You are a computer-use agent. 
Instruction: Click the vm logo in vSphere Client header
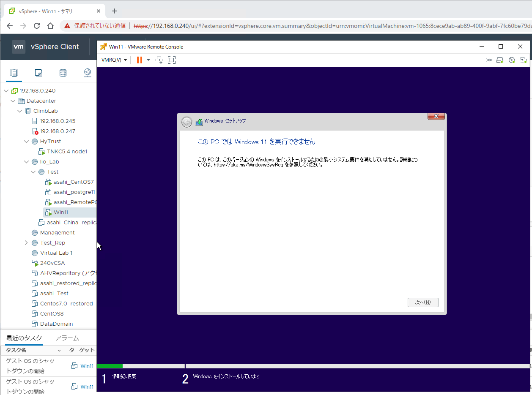19,47
